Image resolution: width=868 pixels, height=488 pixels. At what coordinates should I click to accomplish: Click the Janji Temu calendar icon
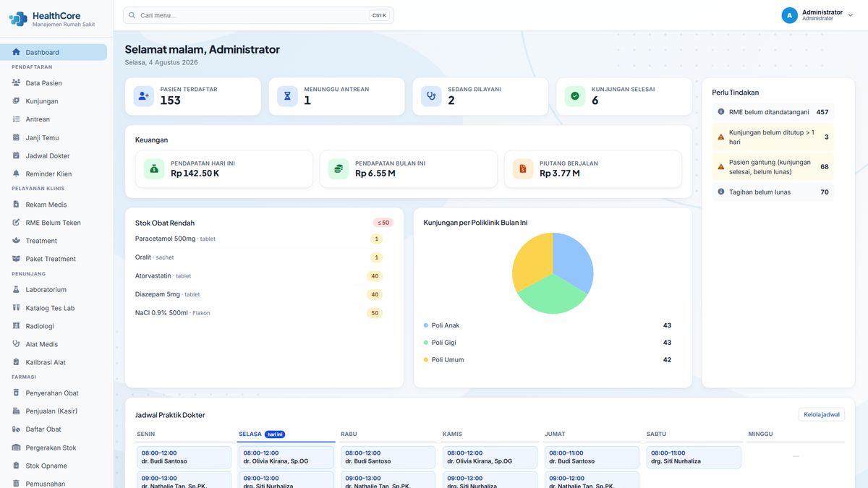pos(16,137)
